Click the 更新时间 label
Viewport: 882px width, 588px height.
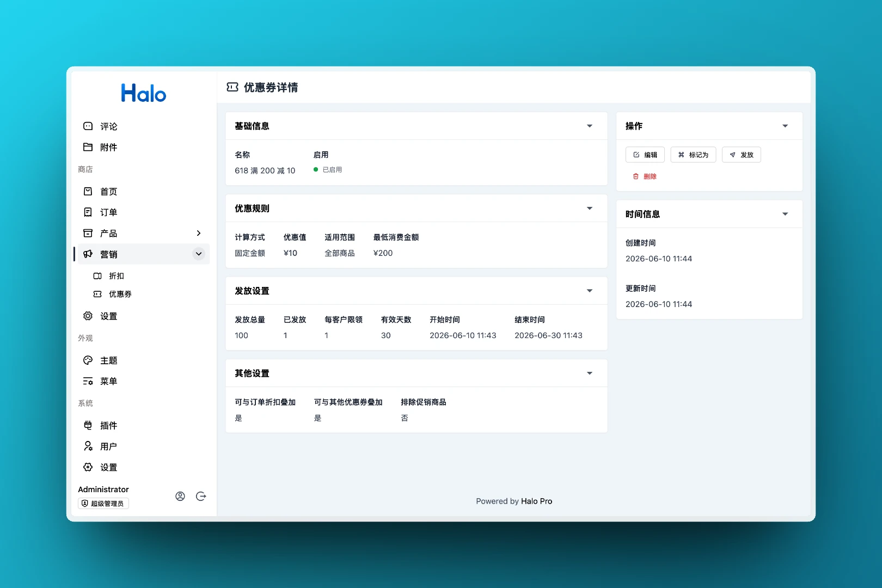pos(641,289)
